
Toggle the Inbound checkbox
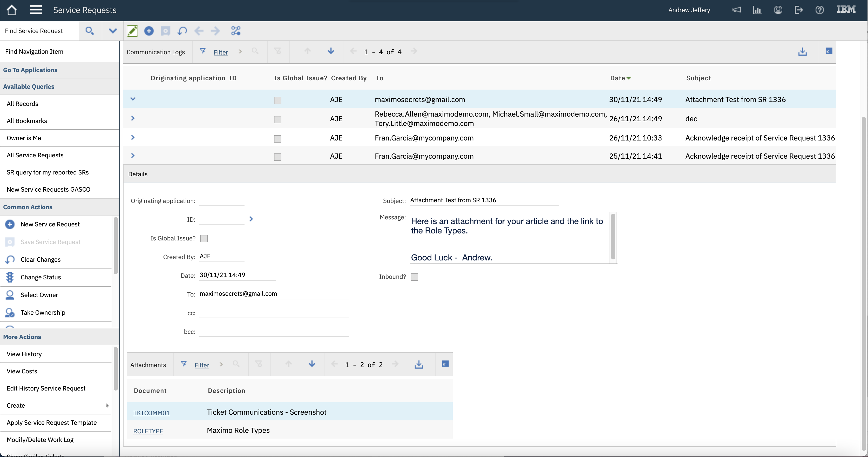[415, 277]
